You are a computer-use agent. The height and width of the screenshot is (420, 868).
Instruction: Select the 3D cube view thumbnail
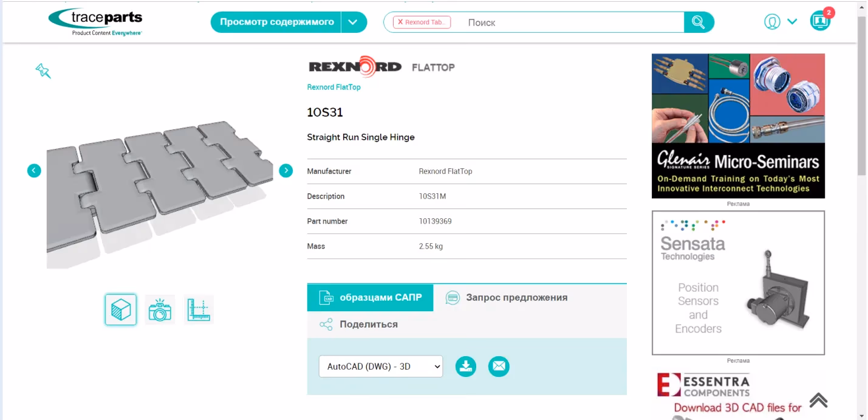point(120,310)
